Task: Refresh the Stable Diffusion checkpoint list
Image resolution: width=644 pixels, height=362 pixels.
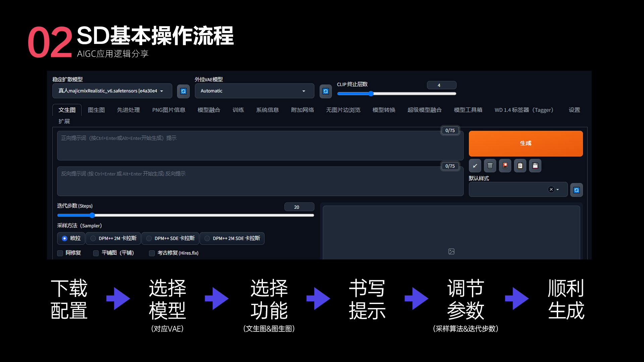Action: tap(183, 91)
